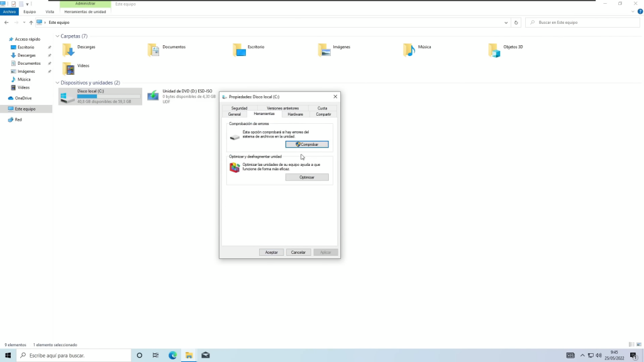This screenshot has height=362, width=644.
Task: Click the Comprobar error-checking button
Action: (307, 145)
